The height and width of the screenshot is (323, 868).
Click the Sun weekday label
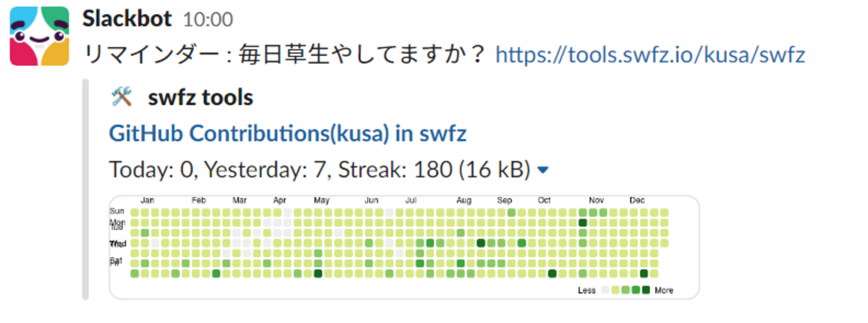[117, 211]
